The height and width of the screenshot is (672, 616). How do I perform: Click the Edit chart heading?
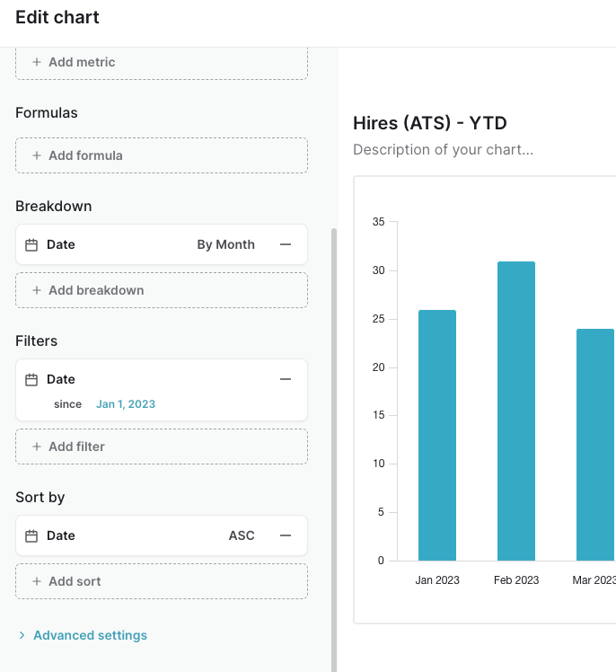pos(57,18)
